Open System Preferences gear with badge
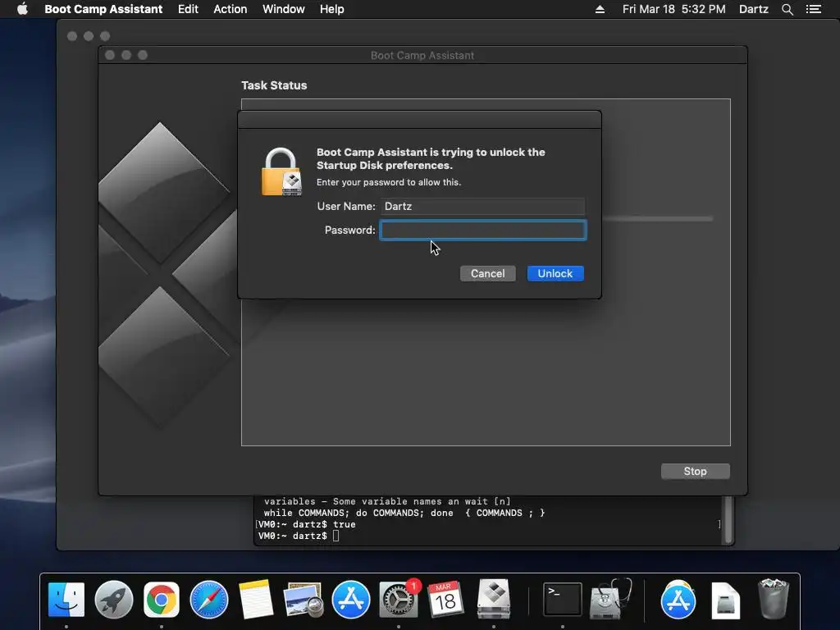Image resolution: width=840 pixels, height=630 pixels. (x=399, y=600)
